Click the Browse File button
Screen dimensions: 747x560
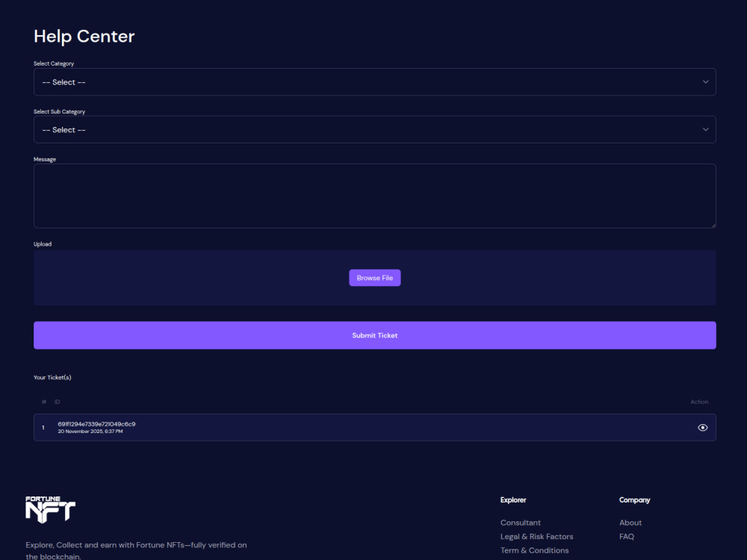374,278
